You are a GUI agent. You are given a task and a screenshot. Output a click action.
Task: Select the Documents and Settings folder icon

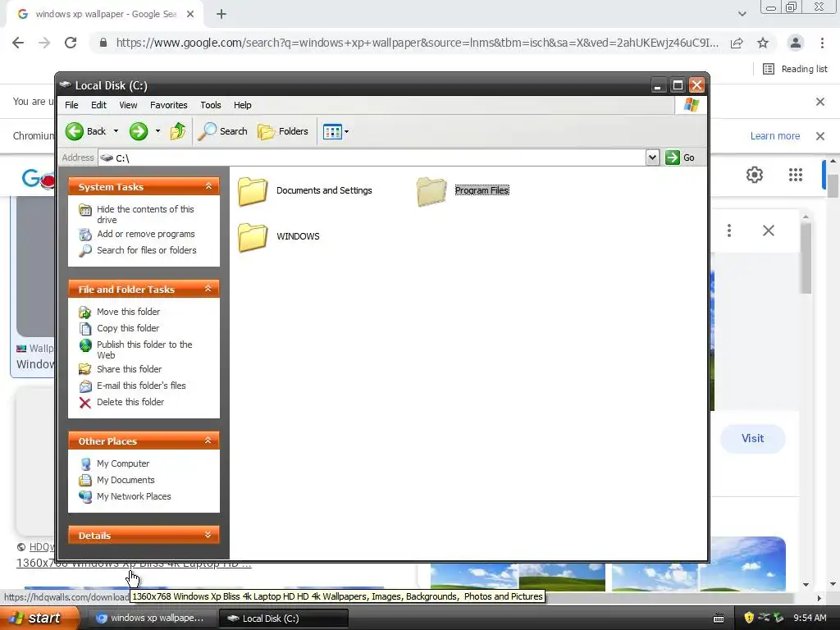click(x=253, y=191)
